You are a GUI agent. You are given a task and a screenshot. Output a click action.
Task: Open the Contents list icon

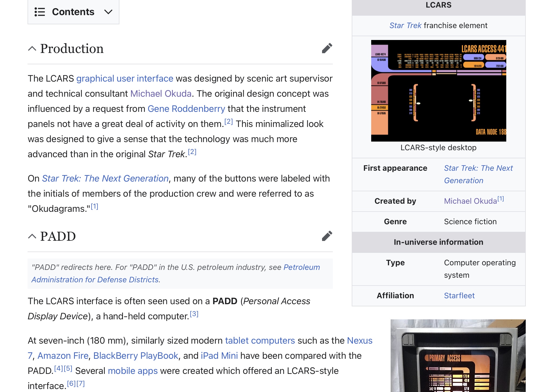pyautogui.click(x=40, y=12)
